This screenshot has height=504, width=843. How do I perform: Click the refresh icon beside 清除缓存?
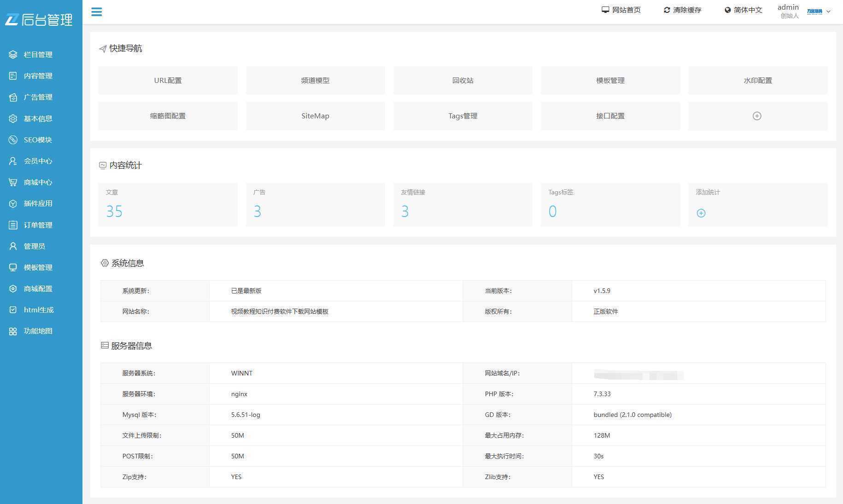[667, 10]
